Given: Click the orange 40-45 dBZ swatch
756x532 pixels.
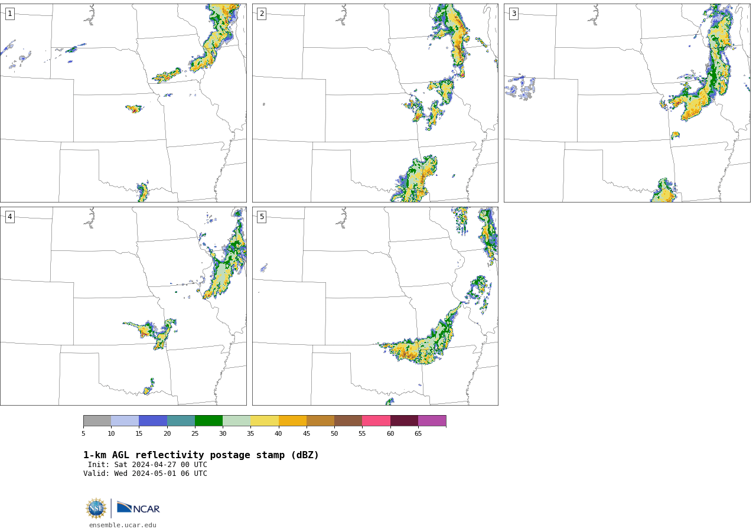Looking at the screenshot, I should pos(292,421).
